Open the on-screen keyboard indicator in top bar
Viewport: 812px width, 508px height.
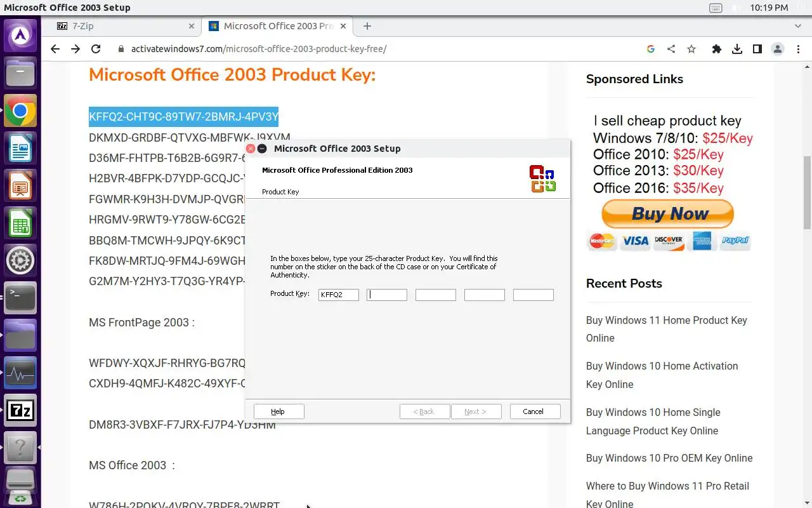(x=716, y=8)
